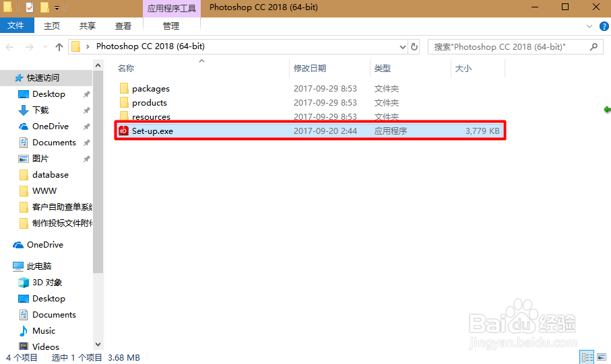Screen dimensions: 611x364
Task: Open recent locations dropdown arrow
Action: [46, 47]
